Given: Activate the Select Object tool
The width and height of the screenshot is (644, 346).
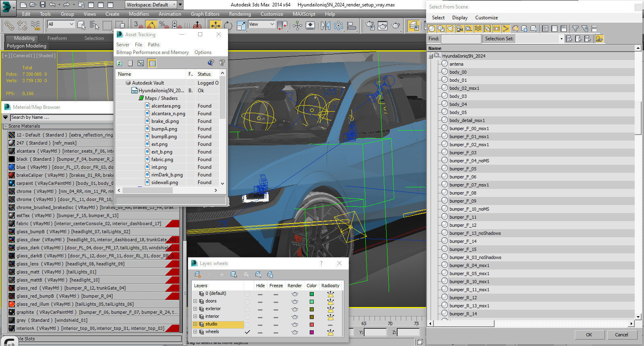Looking at the screenshot, I should [x=81, y=26].
